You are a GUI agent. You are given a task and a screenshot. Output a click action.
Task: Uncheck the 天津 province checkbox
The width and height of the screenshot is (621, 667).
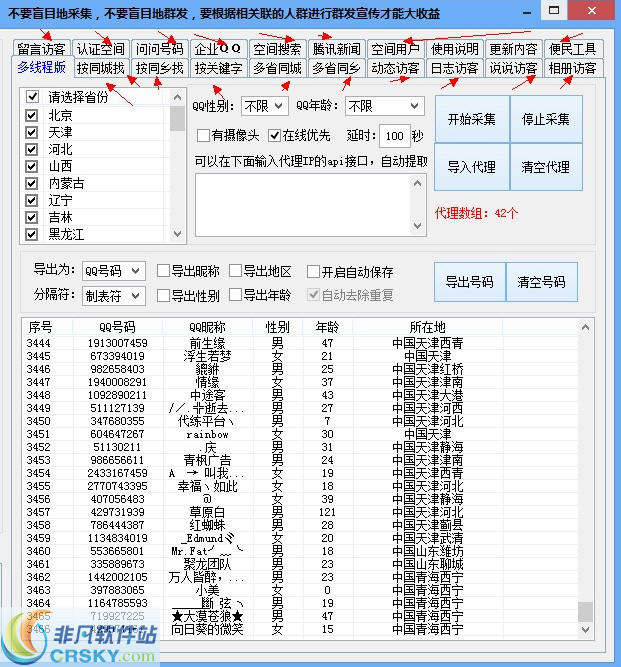[32, 132]
